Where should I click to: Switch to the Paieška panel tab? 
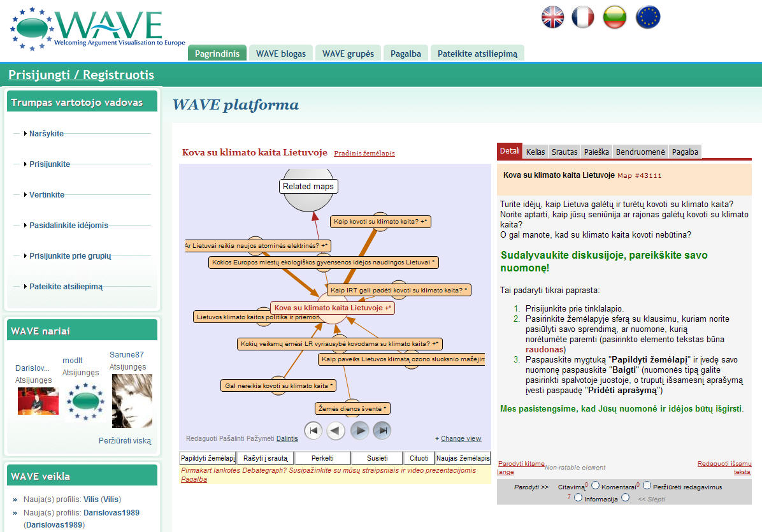pos(596,152)
